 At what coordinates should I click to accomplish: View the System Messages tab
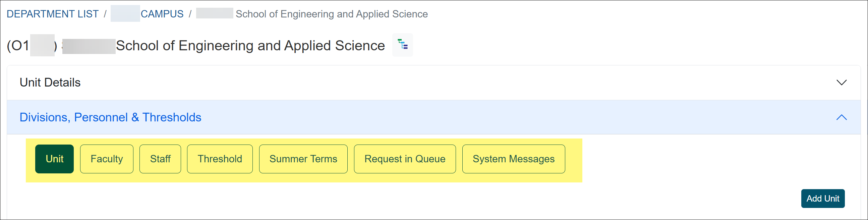(514, 159)
